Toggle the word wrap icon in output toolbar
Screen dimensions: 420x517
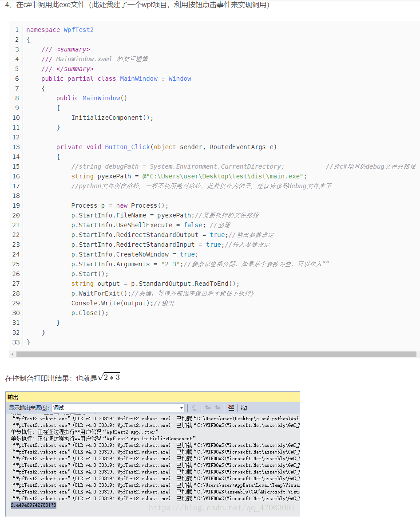[x=244, y=408]
